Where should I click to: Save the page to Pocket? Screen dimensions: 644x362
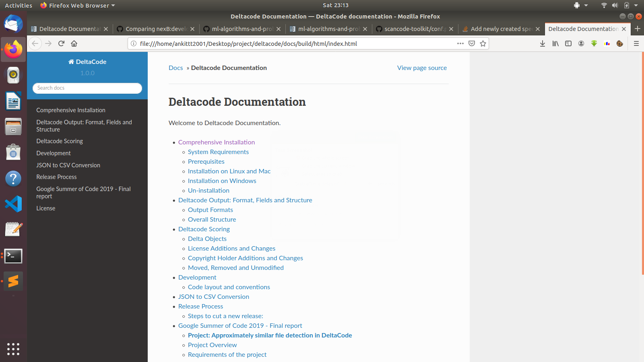pos(472,43)
